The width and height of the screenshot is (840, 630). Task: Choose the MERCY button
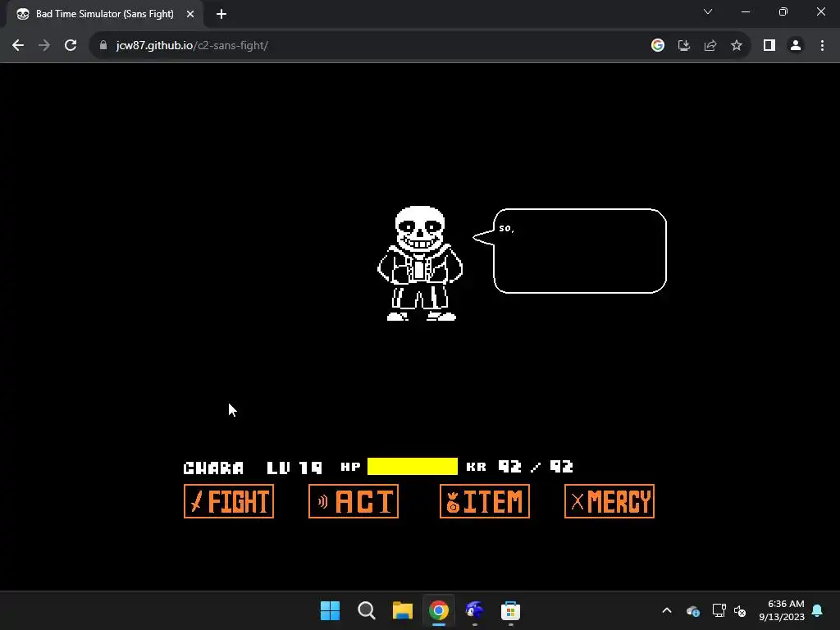tap(609, 501)
